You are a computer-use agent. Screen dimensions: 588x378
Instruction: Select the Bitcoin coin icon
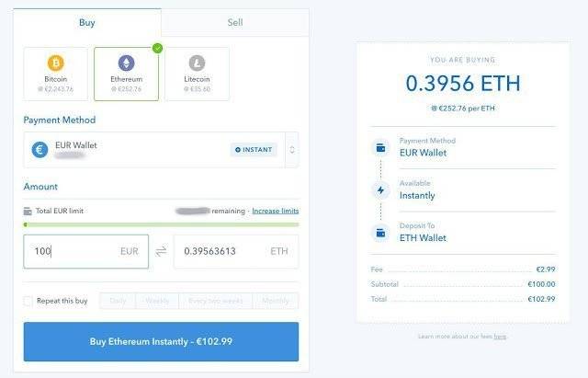click(x=56, y=63)
